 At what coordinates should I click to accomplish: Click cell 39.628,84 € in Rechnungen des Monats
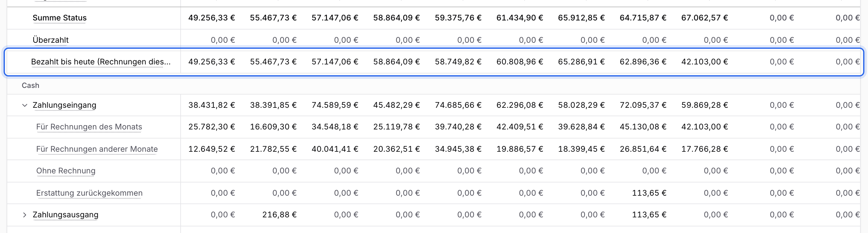581,127
